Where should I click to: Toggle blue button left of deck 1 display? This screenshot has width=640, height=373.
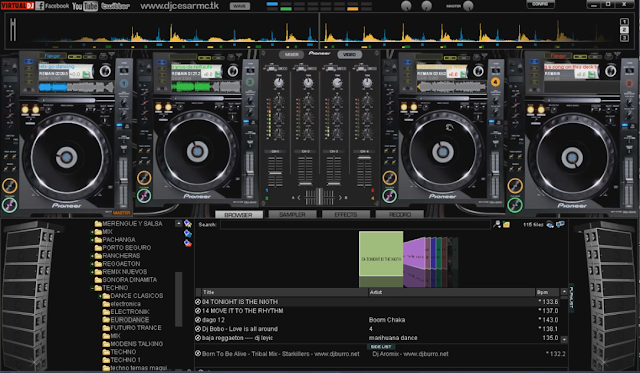tap(29, 62)
